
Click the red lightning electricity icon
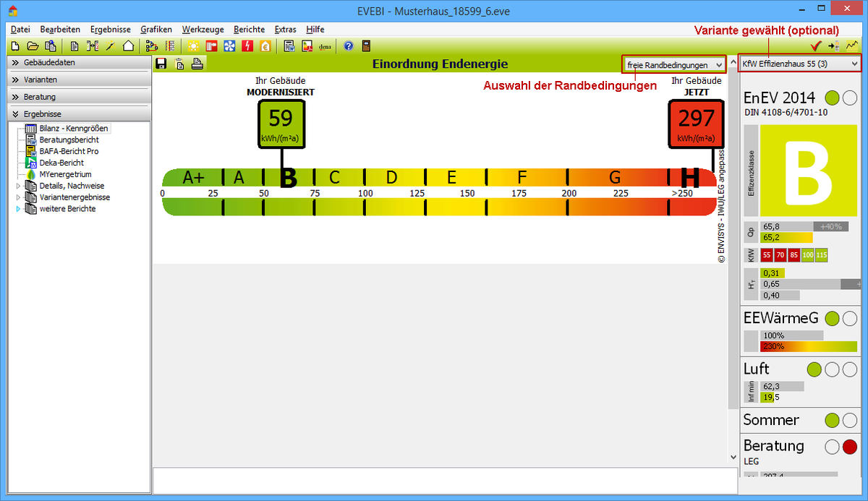pos(247,46)
